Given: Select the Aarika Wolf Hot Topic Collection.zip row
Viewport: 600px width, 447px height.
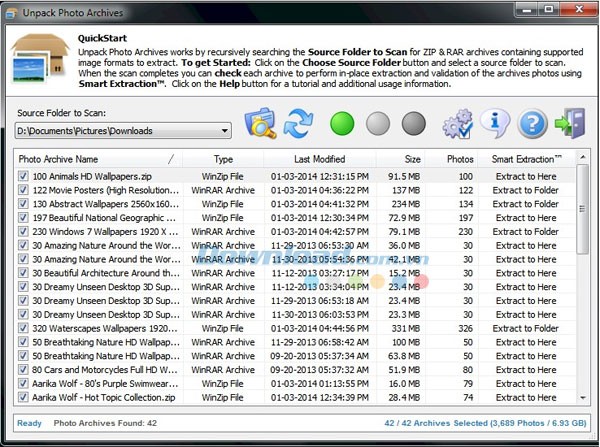Looking at the screenshot, I should [100, 397].
